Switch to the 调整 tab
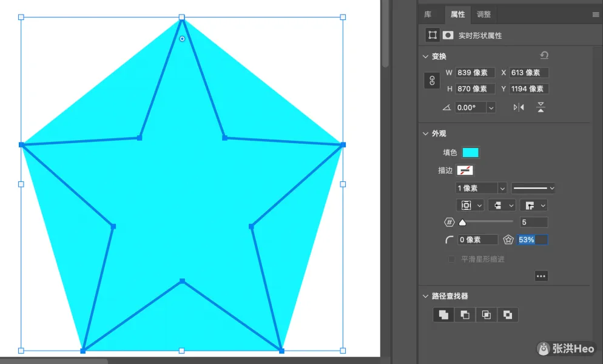Image resolution: width=603 pixels, height=364 pixels. 483,15
